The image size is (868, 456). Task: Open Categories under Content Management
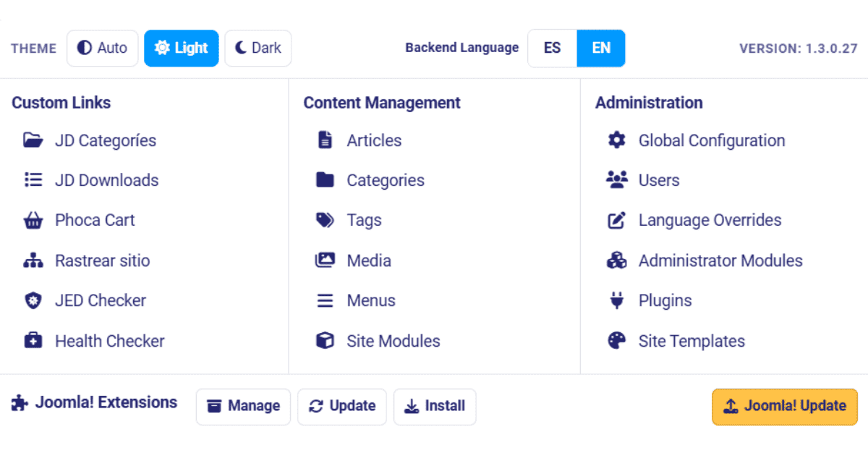386,180
